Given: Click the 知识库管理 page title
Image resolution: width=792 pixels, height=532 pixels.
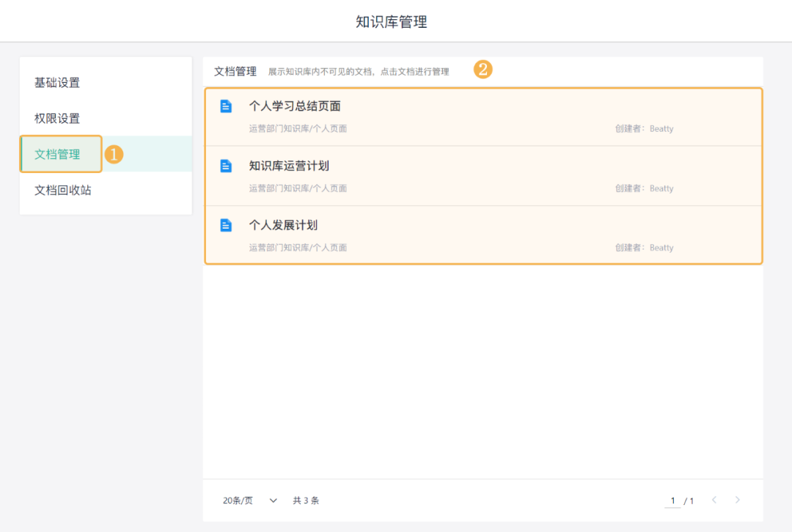Looking at the screenshot, I should click(394, 21).
